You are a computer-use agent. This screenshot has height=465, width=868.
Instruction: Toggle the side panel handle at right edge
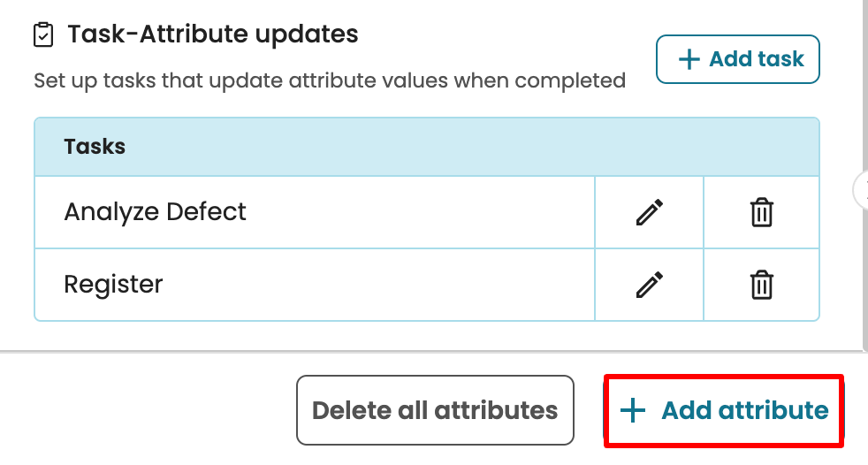(x=862, y=189)
